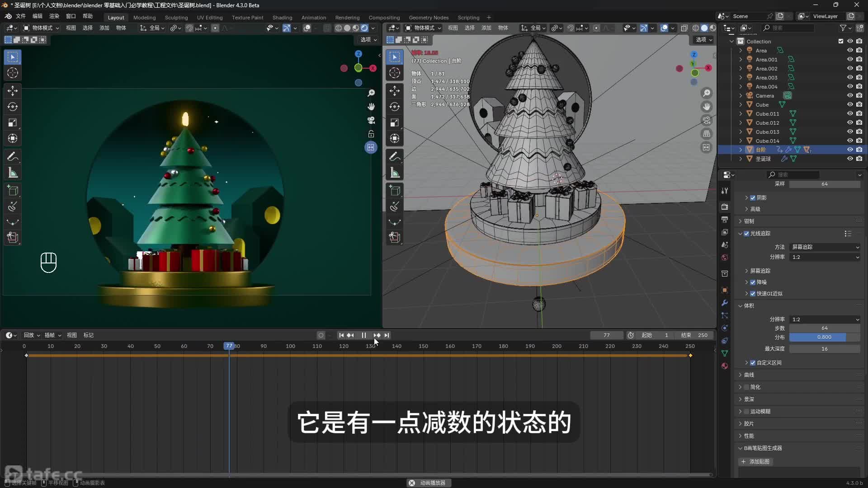Click the 3D Cursor tool in right viewport
Screen dimensions: 868x488
tap(395, 73)
